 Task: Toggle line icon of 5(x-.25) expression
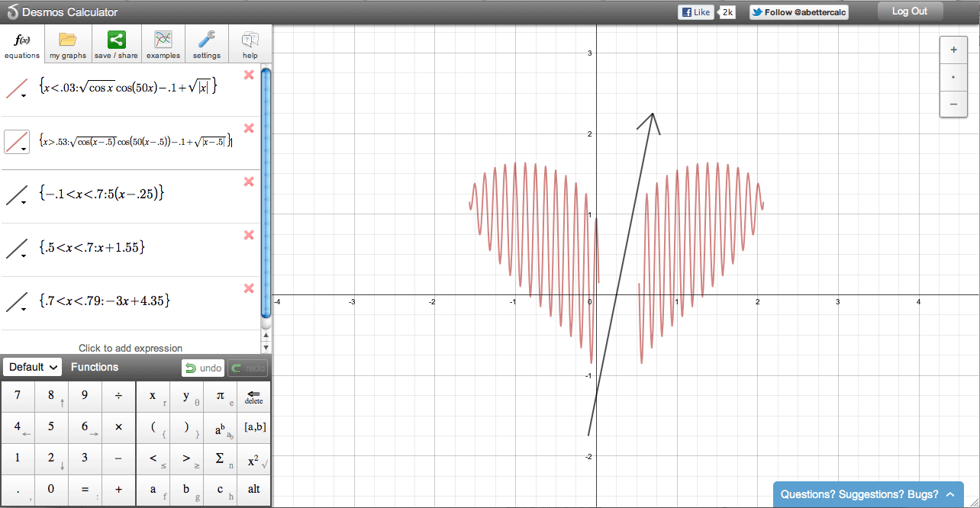(16, 195)
